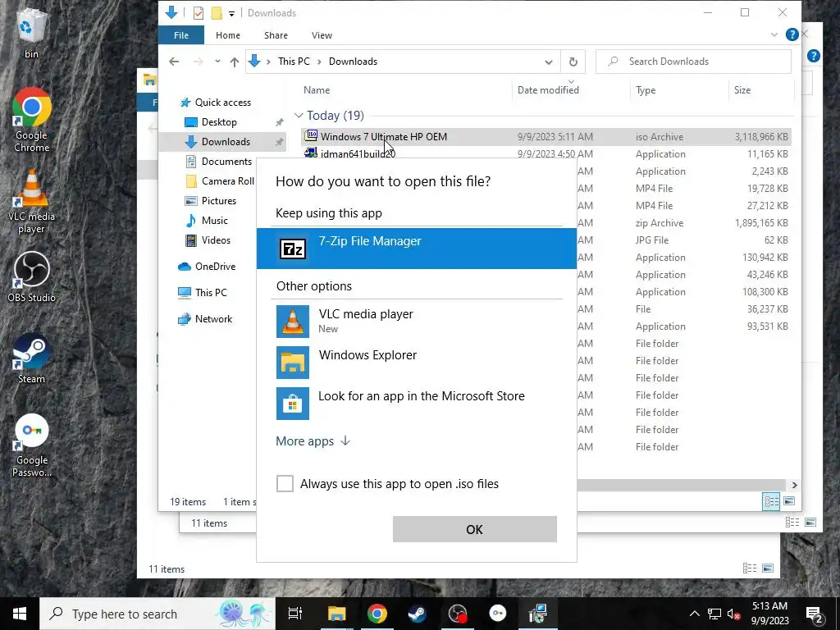Confirm with the OK button
This screenshot has height=630, width=840.
475,529
